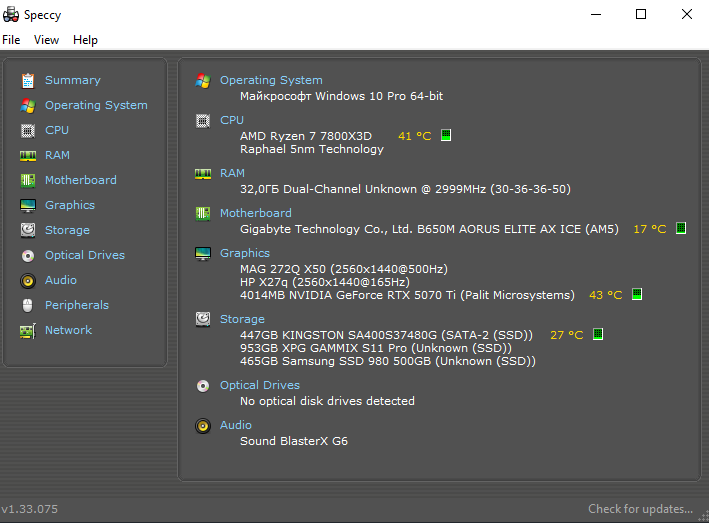Screen dimensions: 709x523
Task: Click Optical Drives heading link in summary
Action: click(x=260, y=385)
